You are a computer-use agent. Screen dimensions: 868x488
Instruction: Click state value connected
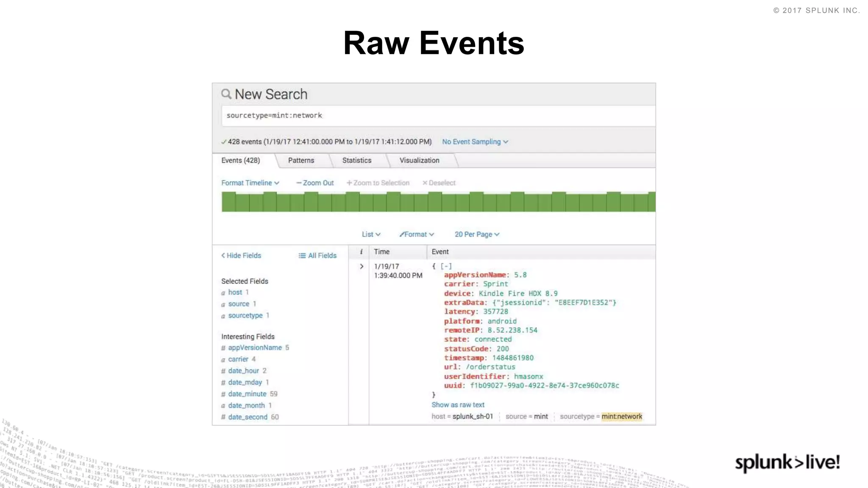point(493,339)
